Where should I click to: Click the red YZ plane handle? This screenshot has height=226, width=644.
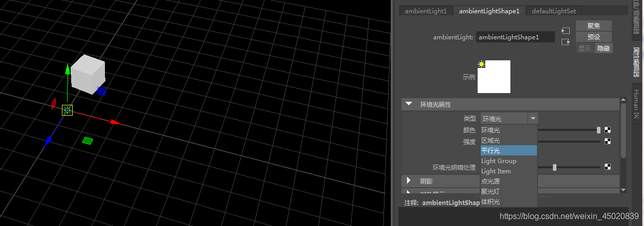pyautogui.click(x=54, y=104)
